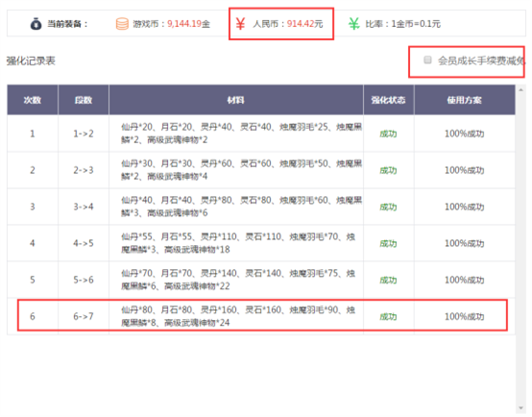This screenshot has width=532, height=417.
Task: Click the money bag icon beside 当前装备
Action: [36, 24]
